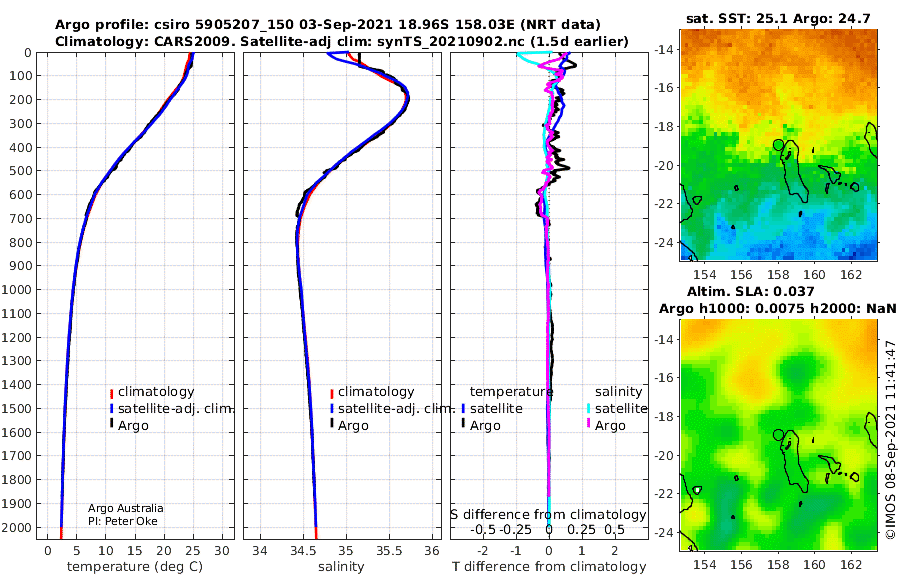
Task: Click the '34.5' tick on salinity axis
Action: 302,551
